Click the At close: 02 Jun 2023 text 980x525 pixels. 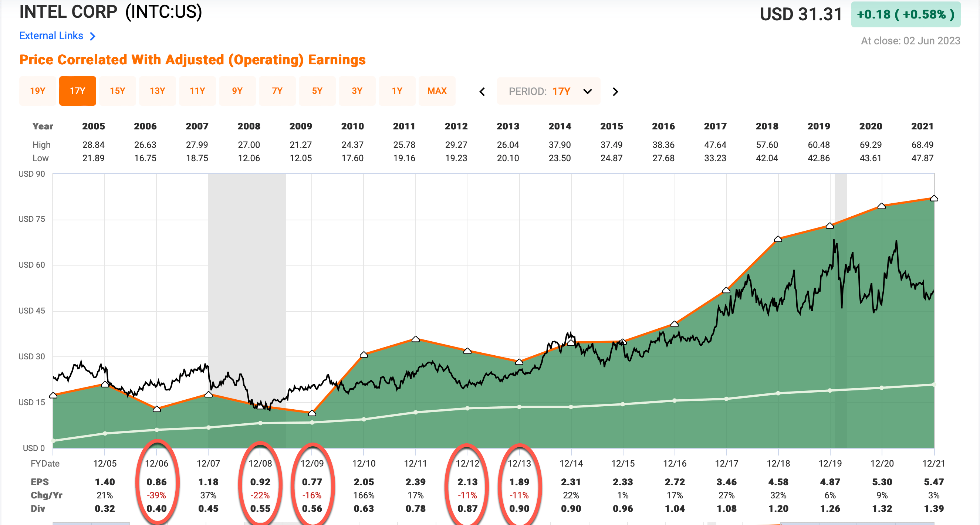(910, 41)
